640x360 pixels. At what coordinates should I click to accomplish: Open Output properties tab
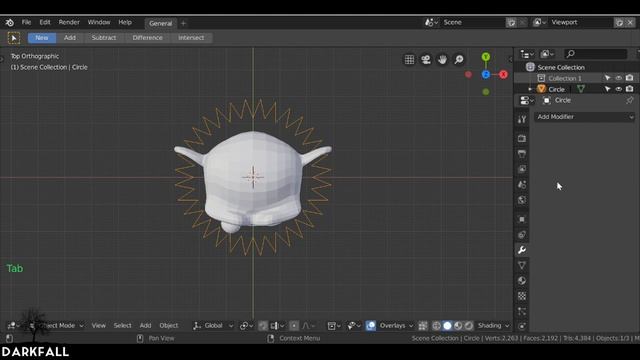pyautogui.click(x=522, y=154)
